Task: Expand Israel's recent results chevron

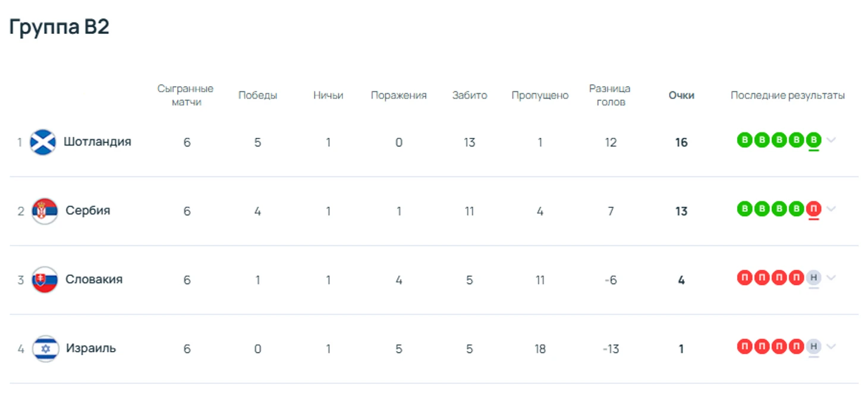Action: (831, 346)
